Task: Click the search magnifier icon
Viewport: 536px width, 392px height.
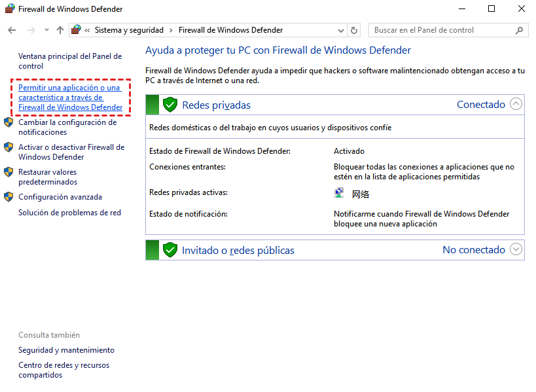Action: pos(520,30)
